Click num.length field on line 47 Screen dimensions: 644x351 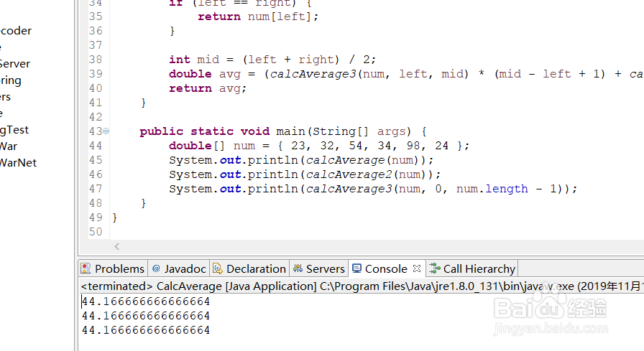coord(492,189)
